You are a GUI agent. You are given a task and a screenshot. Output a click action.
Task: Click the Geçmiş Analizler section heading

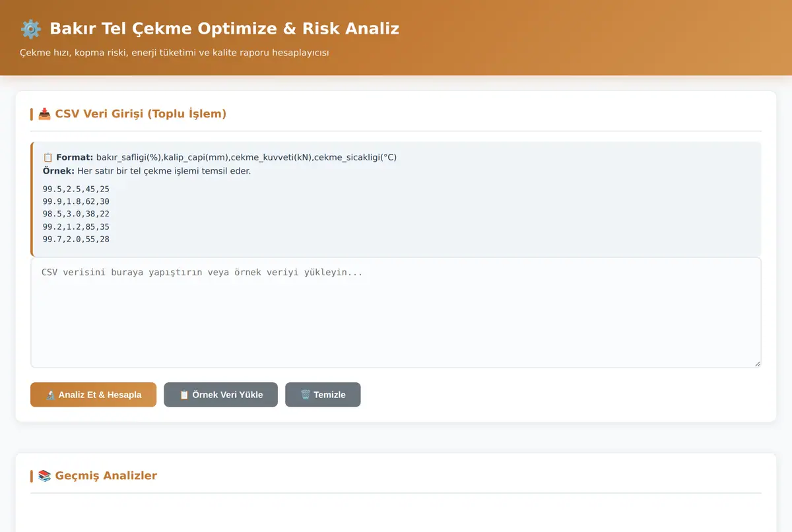tap(106, 476)
